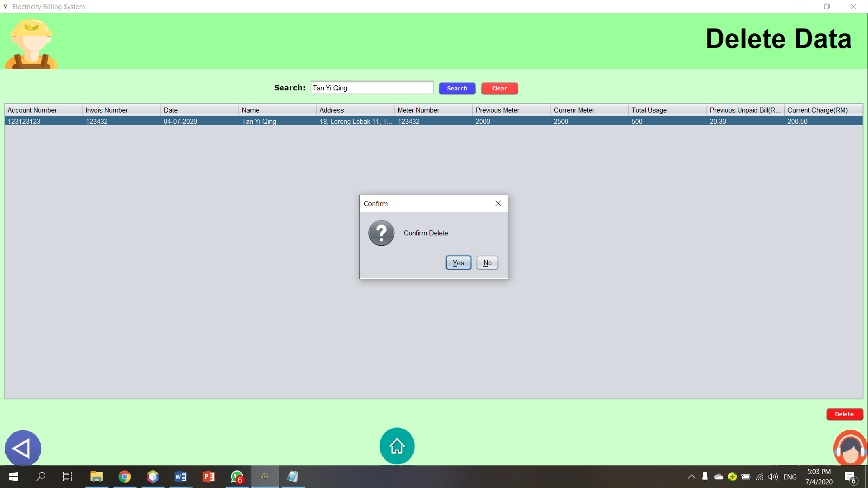Open customer support headset avatar
The height and width of the screenshot is (488, 868).
(850, 448)
